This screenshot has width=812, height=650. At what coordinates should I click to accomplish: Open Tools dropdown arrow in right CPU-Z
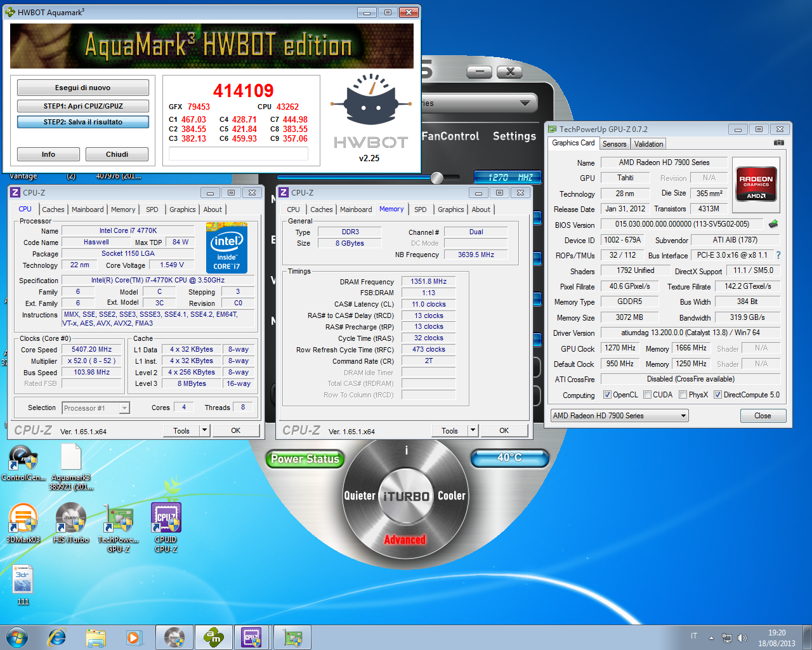pos(473,430)
